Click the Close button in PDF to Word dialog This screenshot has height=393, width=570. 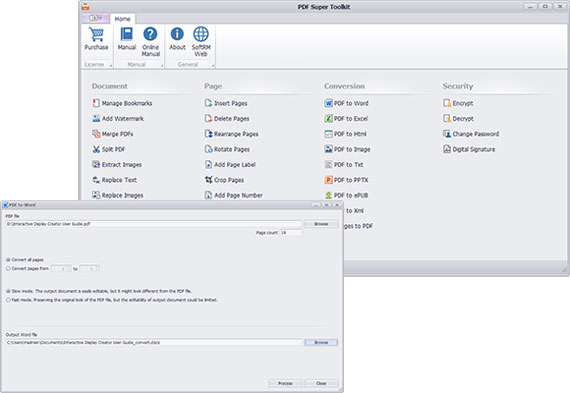coord(321,383)
